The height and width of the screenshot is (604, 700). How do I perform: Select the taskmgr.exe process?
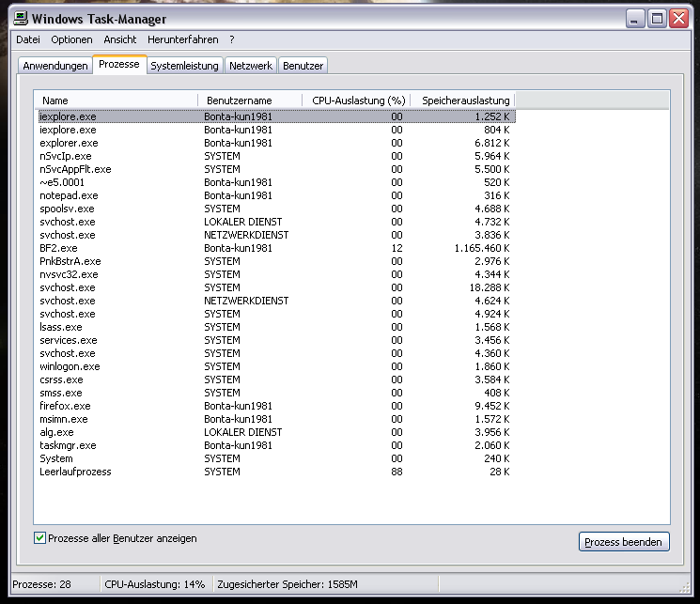[277, 446]
